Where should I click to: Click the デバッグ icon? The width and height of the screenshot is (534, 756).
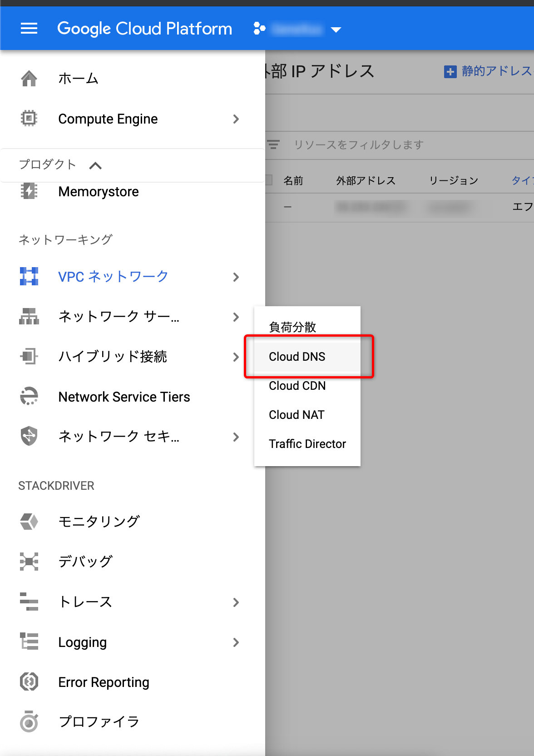tap(29, 562)
